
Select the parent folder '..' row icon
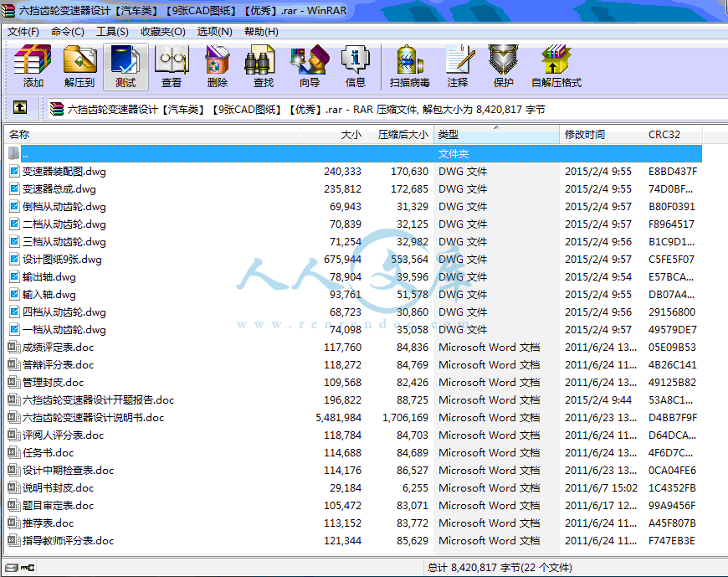tap(14, 153)
